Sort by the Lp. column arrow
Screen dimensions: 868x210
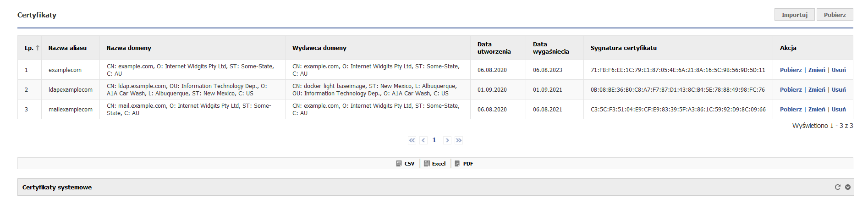point(38,48)
